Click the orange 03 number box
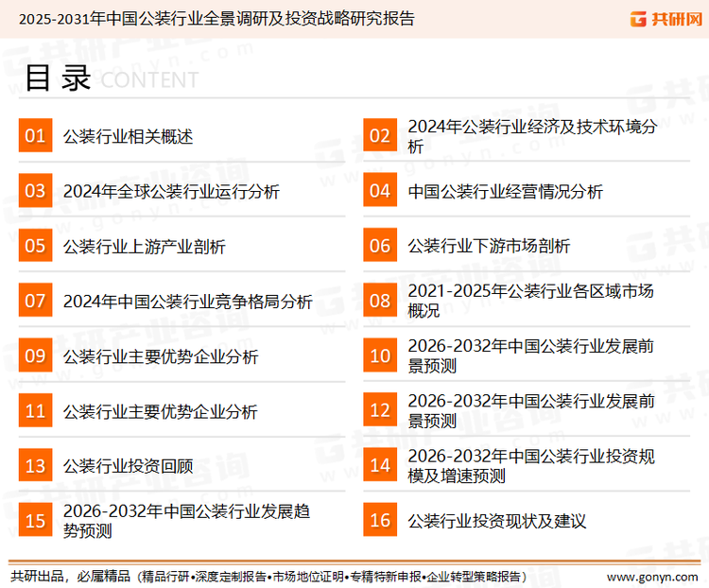Image resolution: width=709 pixels, height=588 pixels. tap(35, 190)
